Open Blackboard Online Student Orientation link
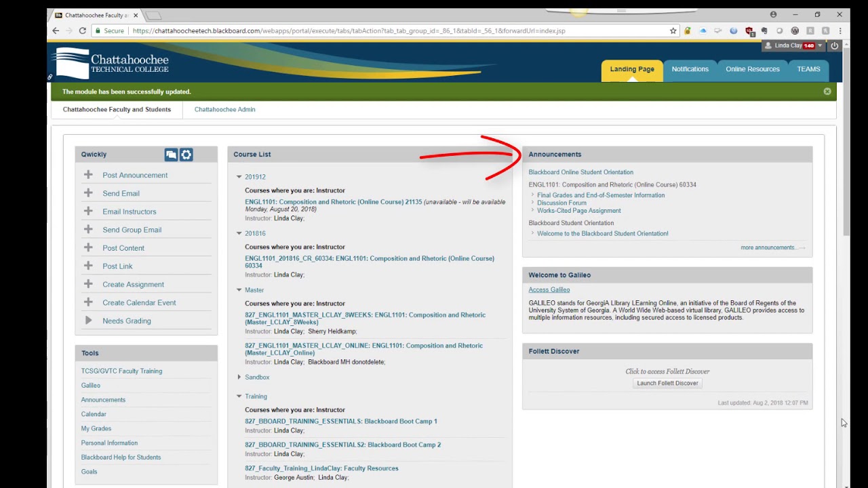The width and height of the screenshot is (868, 488). 580,172
